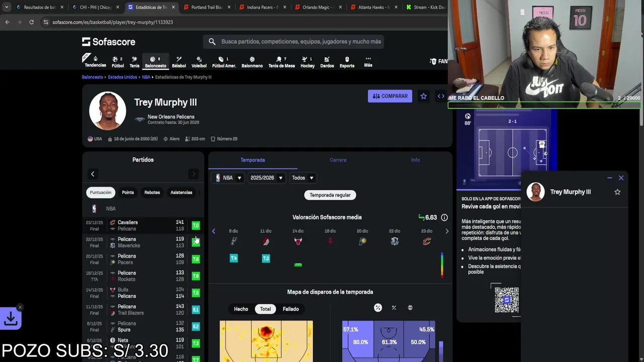This screenshot has width=644, height=362.
Task: Select the plus-minus shot-zone view icon
Action: 394,308
